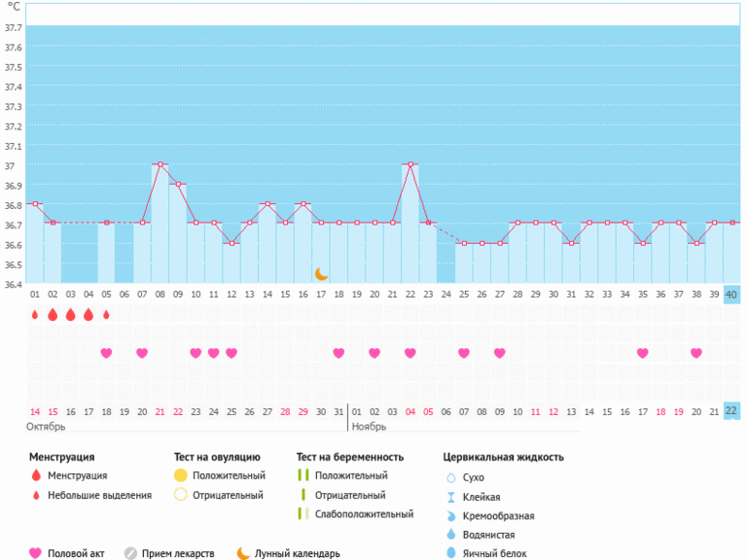Click the gray pill icon beside Прием лекарств
749x560 pixels.
130,553
